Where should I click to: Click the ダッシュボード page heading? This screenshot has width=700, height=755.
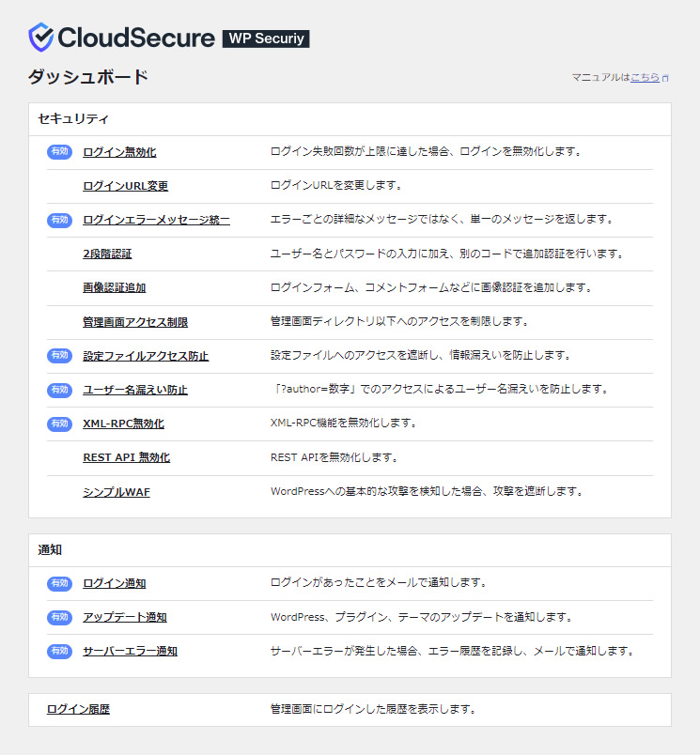pos(87,77)
